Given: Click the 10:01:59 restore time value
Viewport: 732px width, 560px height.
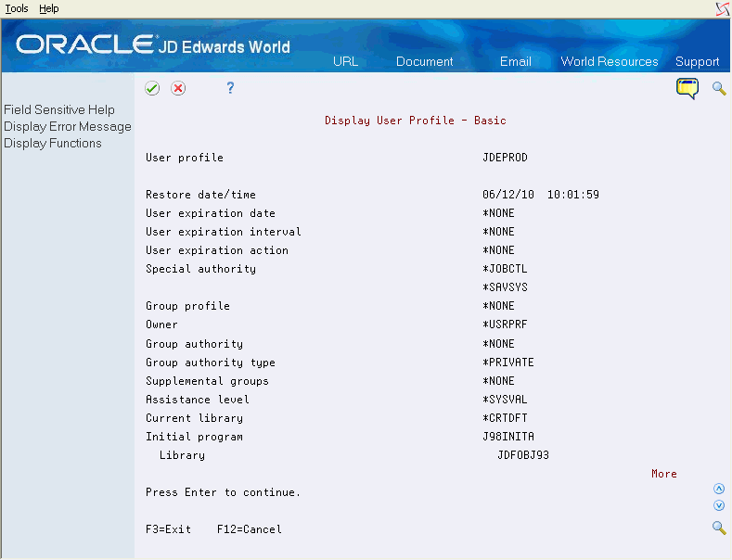Looking at the screenshot, I should (572, 195).
